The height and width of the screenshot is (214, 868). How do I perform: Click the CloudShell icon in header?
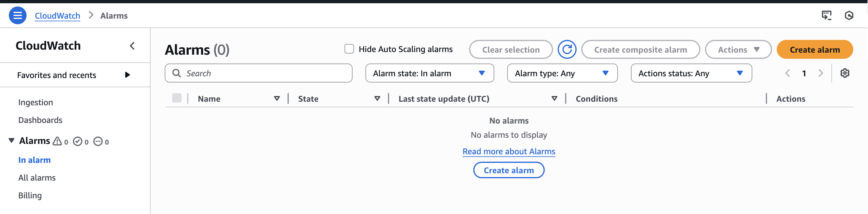tap(826, 16)
